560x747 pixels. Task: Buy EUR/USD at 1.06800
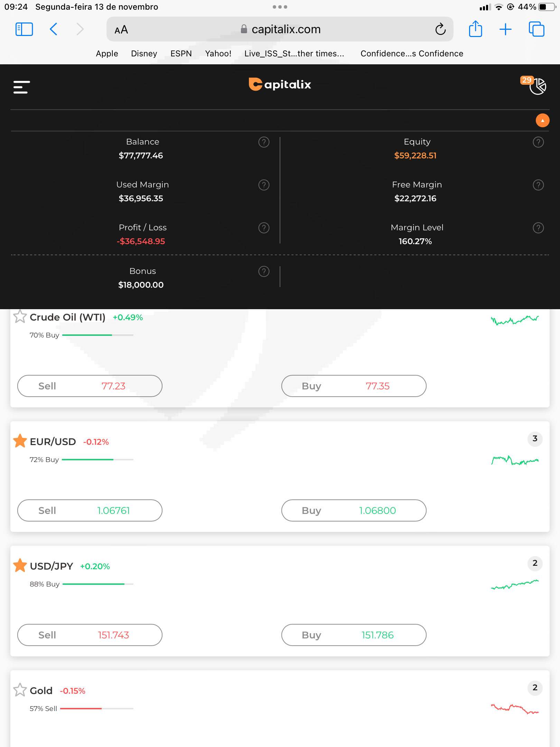[x=354, y=510]
